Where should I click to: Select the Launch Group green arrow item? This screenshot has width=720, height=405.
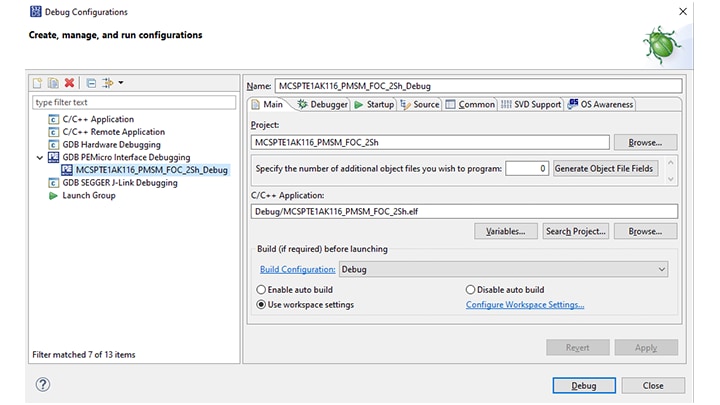coord(53,196)
